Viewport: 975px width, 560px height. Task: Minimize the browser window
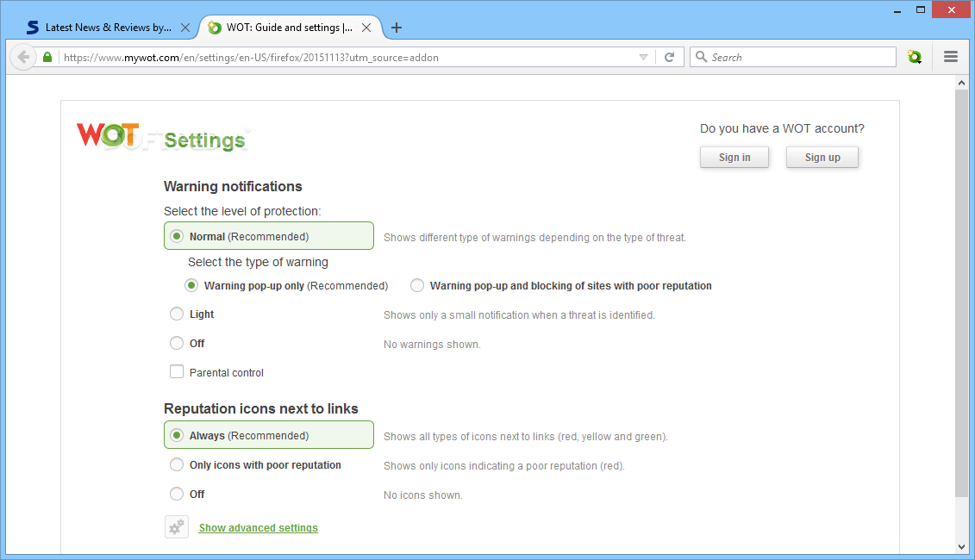897,10
